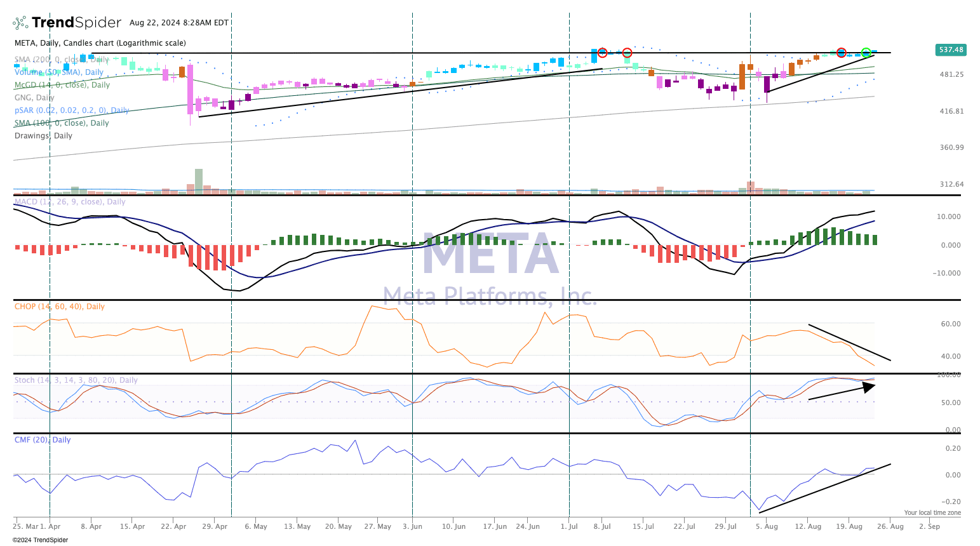Screen dimensions: 980x546
Task: Select the MACD (12, 26, 9, close) pane label
Action: tap(70, 202)
